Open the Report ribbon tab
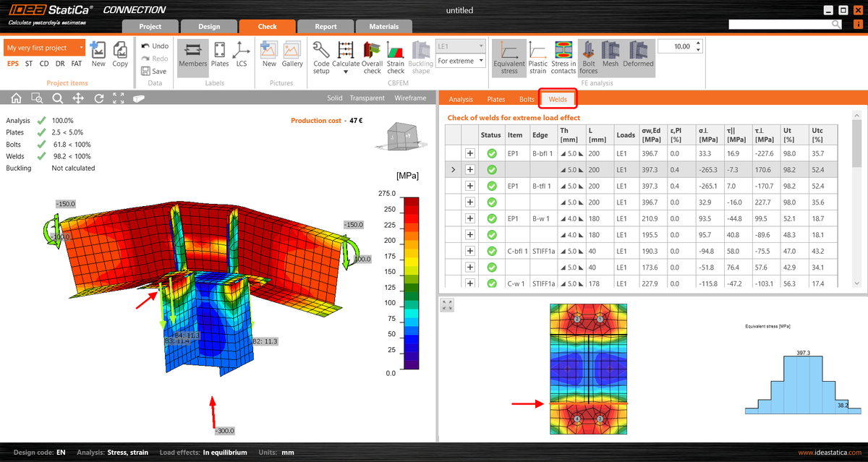This screenshot has height=462, width=868. [x=325, y=25]
